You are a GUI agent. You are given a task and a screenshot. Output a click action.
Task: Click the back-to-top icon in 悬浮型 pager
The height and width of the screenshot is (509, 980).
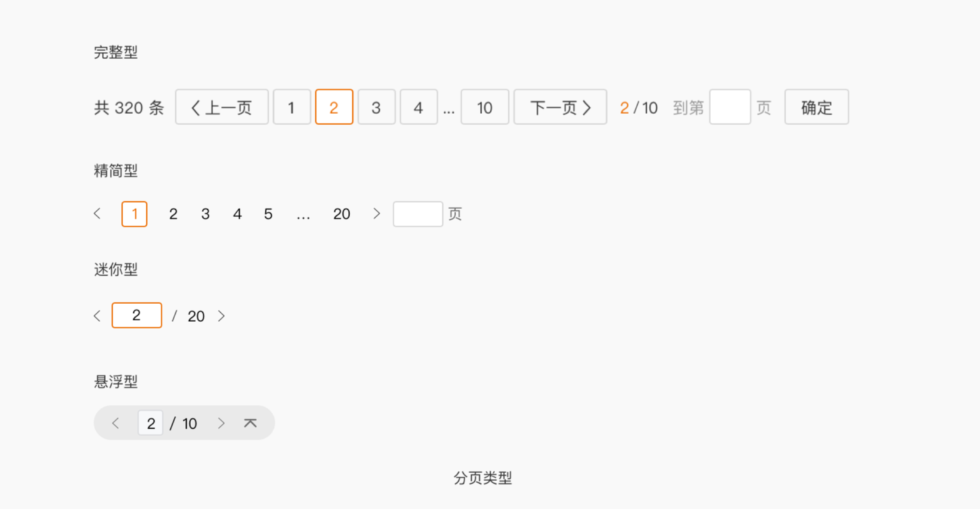point(250,423)
